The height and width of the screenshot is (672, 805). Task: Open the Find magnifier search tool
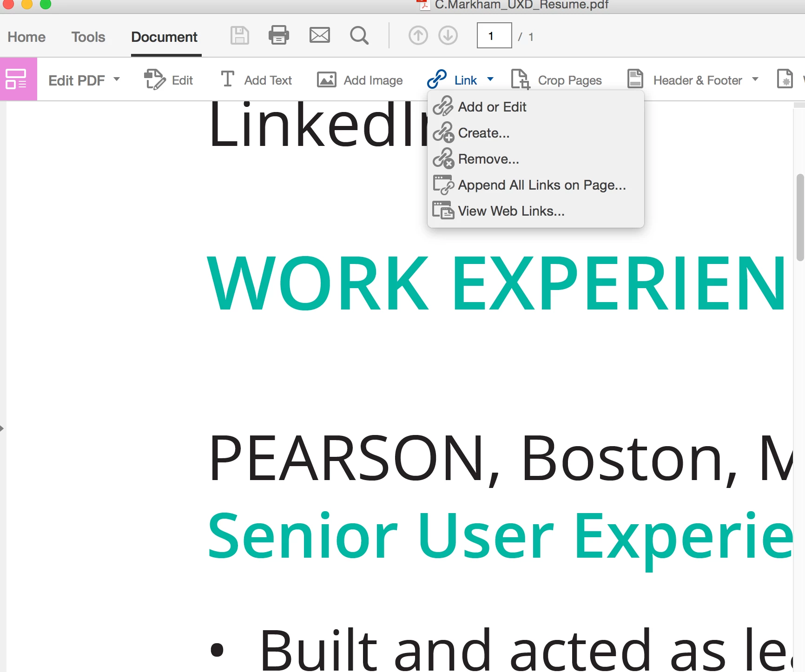pos(359,36)
